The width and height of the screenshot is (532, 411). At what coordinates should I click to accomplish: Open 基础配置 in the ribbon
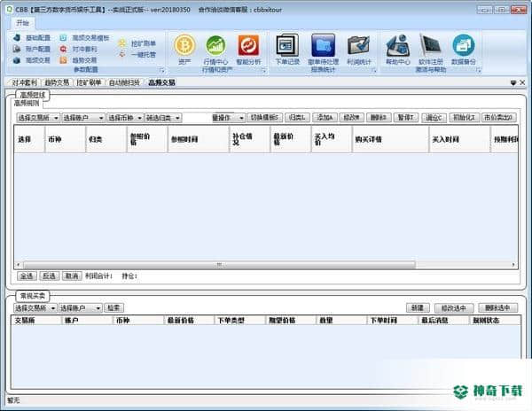(32, 38)
